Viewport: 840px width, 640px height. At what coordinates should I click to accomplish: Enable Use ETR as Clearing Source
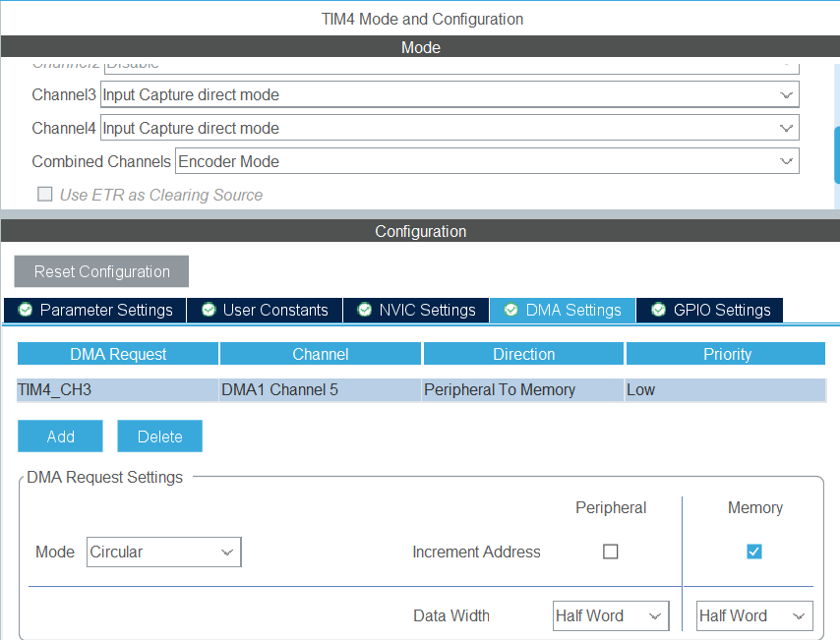pyautogui.click(x=45, y=194)
